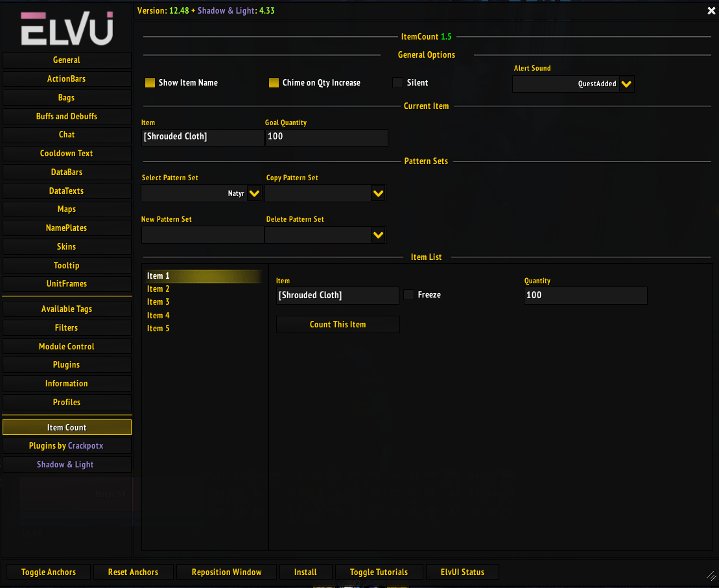Click Toggle Tutorials
This screenshot has height=588, width=719.
click(379, 572)
